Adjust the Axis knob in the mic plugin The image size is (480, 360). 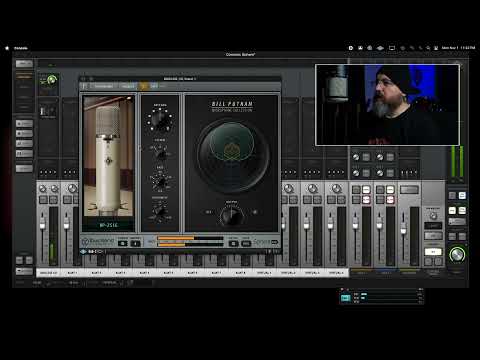tap(160, 181)
